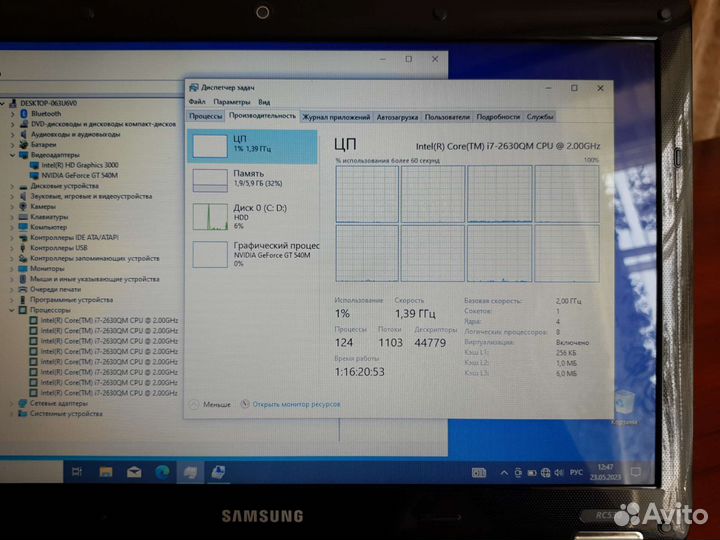Expand the Камеры node in Device Manager
The height and width of the screenshot is (540, 720).
click(x=12, y=207)
